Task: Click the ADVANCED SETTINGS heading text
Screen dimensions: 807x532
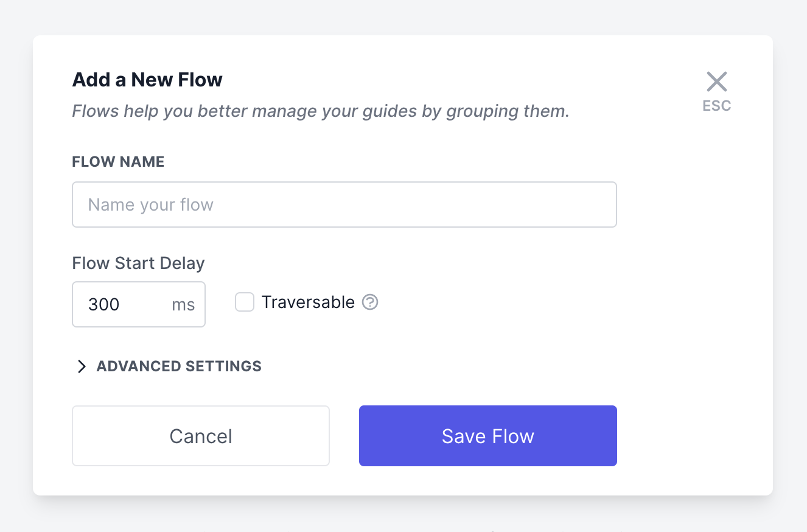Action: click(x=179, y=366)
